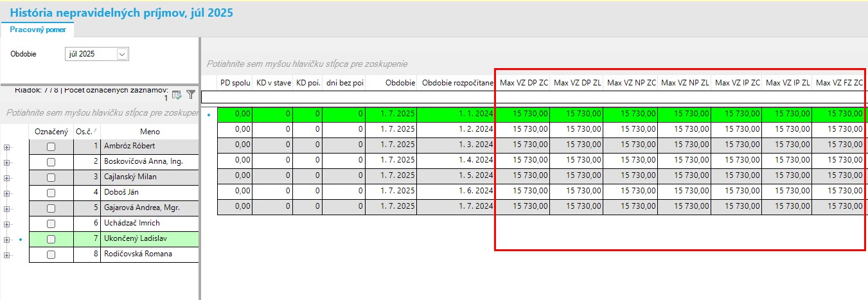Screen dimensions: 868x300
Task: Click the filter funnel icon
Action: 191,94
